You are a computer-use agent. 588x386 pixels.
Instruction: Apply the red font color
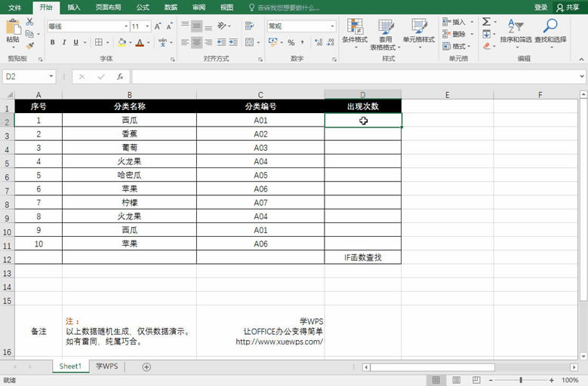(140, 42)
